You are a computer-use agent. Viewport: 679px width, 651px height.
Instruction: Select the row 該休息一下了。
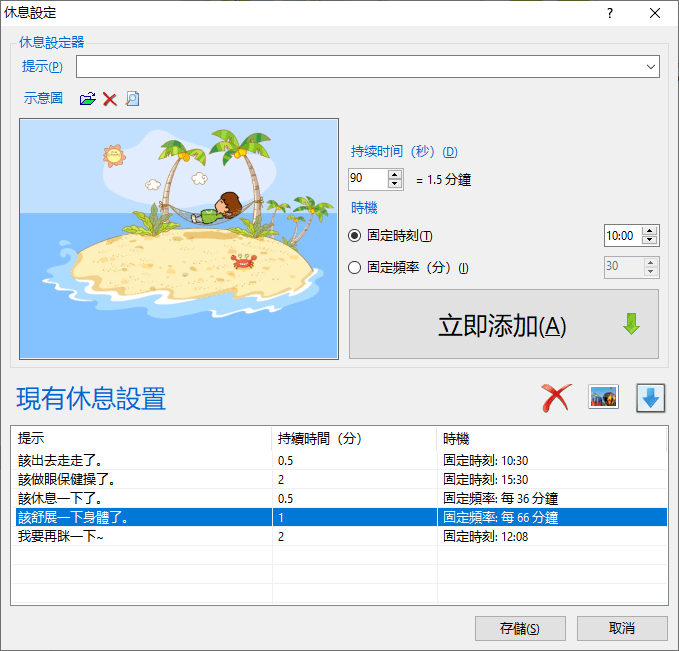point(341,499)
